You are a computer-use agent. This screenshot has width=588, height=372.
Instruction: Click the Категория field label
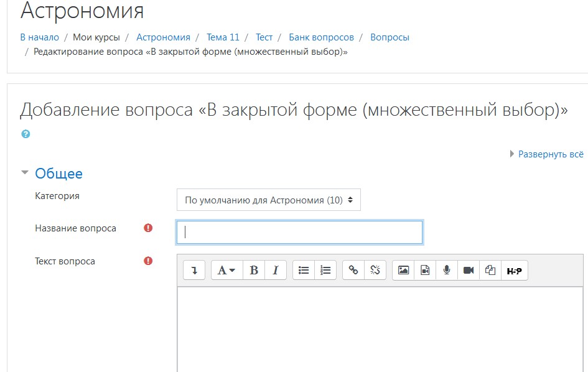[x=57, y=196]
